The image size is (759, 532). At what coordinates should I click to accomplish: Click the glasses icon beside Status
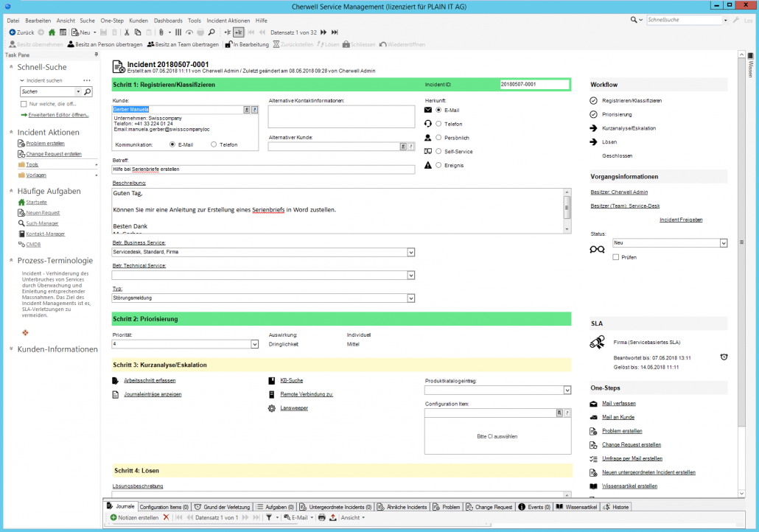click(x=597, y=249)
